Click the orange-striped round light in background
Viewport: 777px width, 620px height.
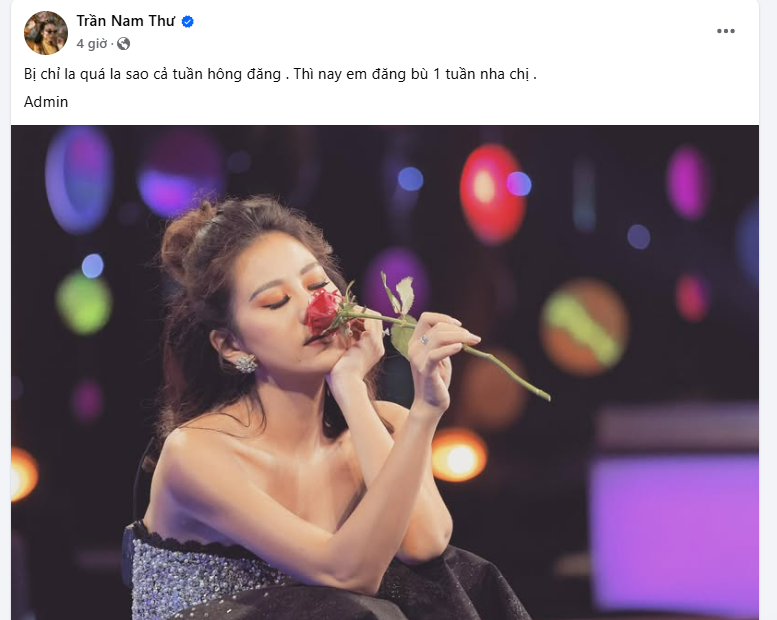pos(584,327)
